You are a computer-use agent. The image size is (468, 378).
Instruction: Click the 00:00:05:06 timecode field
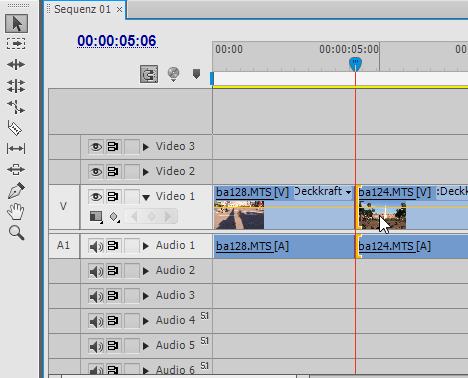point(117,41)
